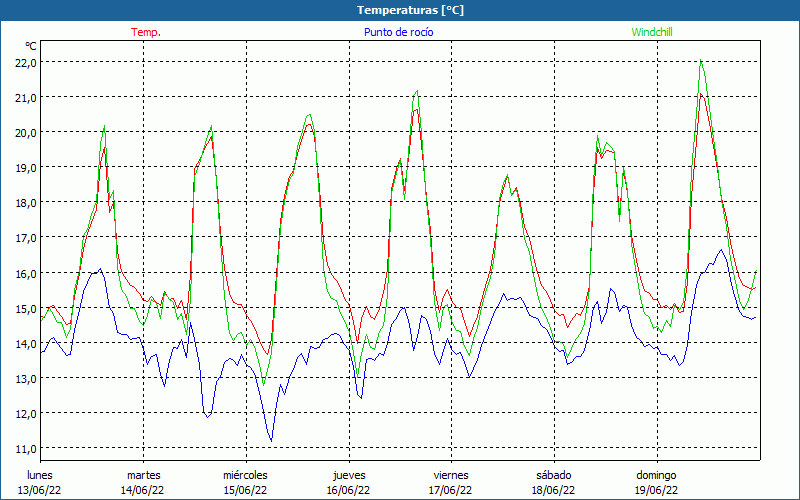Click the 'martes' day label
The width and height of the screenshot is (800, 500).
143,475
